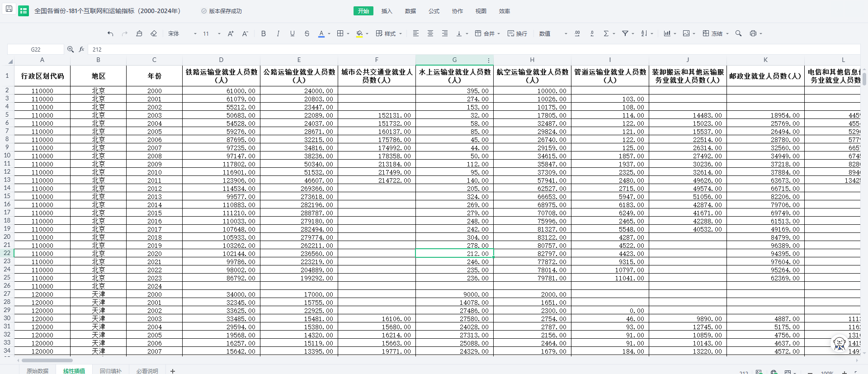This screenshot has width=868, height=374.
Task: Switch to the 原始数据 sheet
Action: [x=38, y=370]
